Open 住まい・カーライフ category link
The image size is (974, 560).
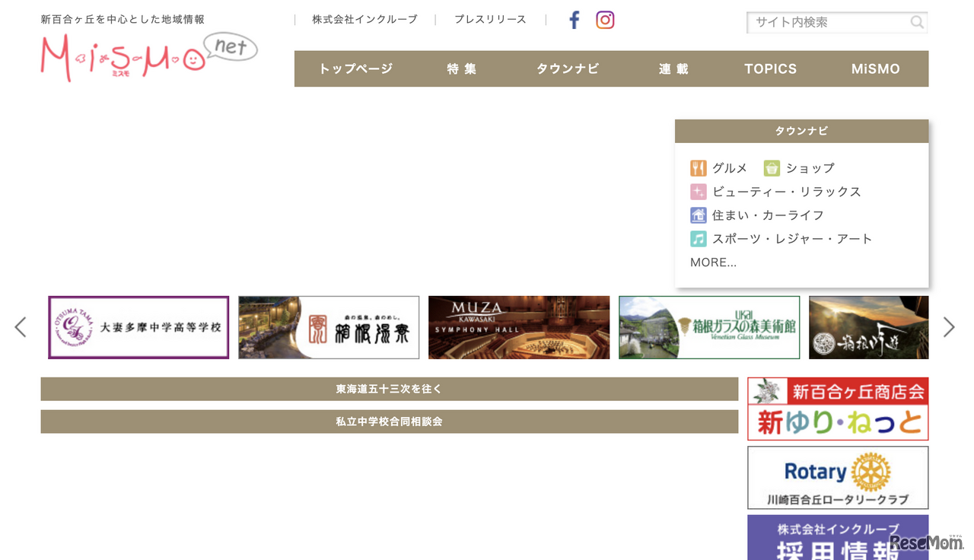click(769, 215)
